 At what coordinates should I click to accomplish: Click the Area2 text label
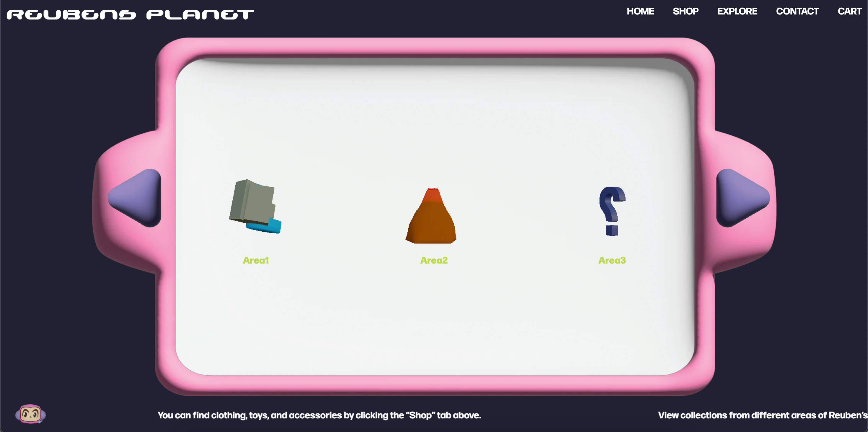[x=434, y=260]
